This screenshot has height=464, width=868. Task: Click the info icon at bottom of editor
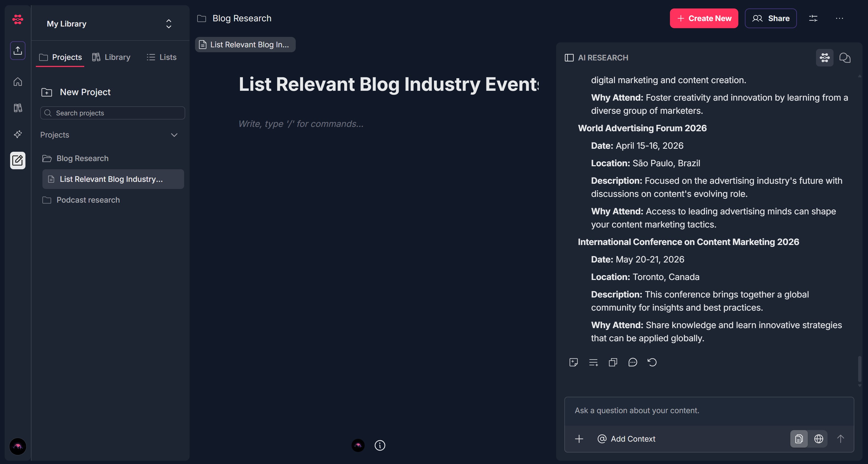(x=380, y=445)
